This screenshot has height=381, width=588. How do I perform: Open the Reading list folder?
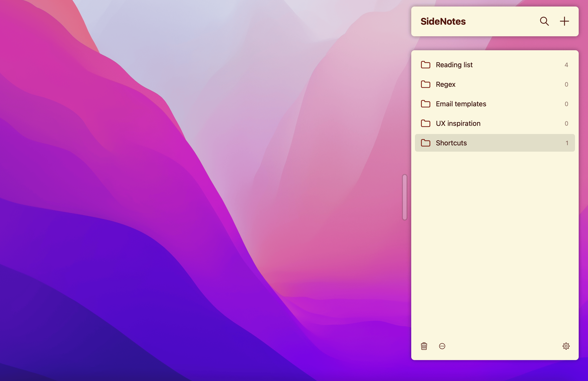click(494, 65)
